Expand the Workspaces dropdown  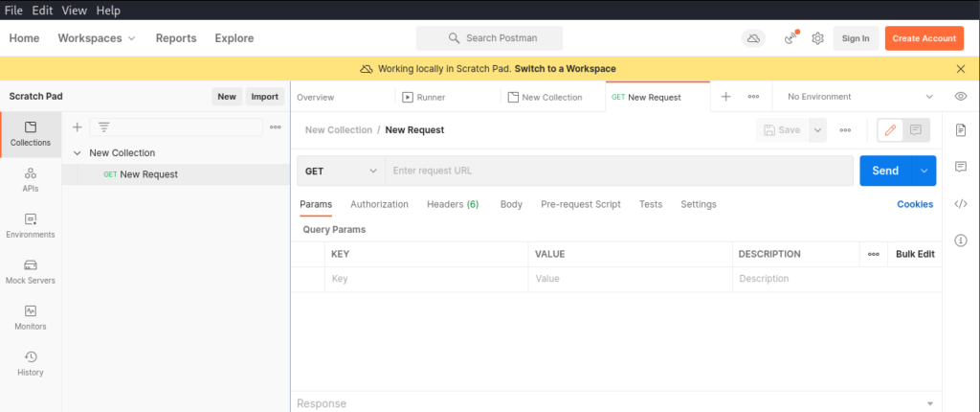[x=97, y=38]
